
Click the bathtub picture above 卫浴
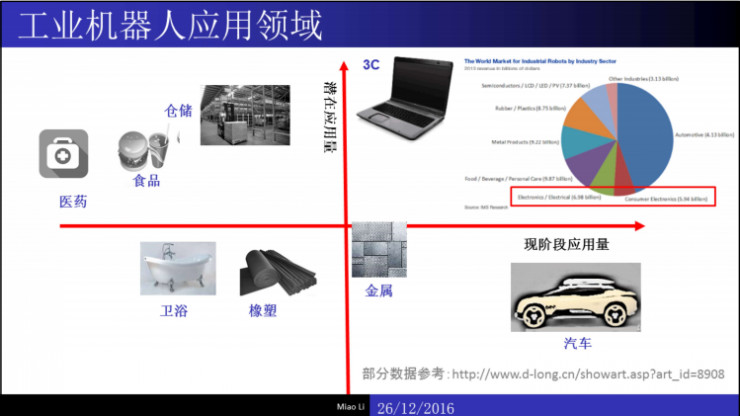tap(174, 268)
